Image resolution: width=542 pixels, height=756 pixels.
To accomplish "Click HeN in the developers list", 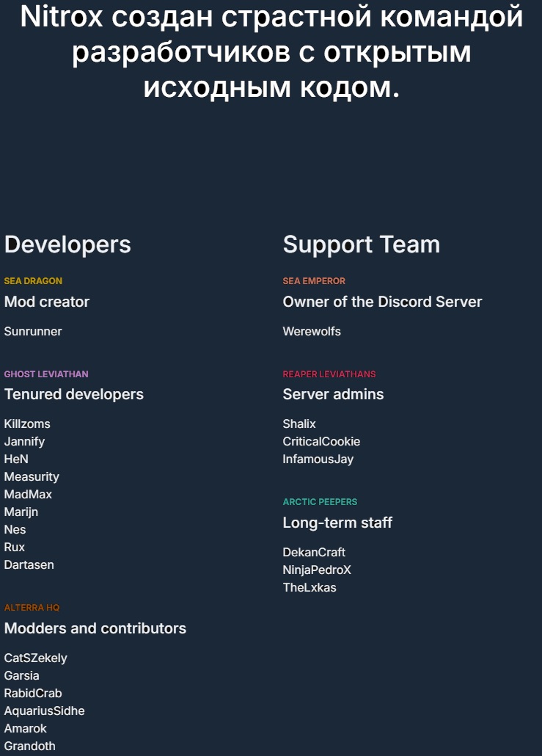I will pos(16,459).
